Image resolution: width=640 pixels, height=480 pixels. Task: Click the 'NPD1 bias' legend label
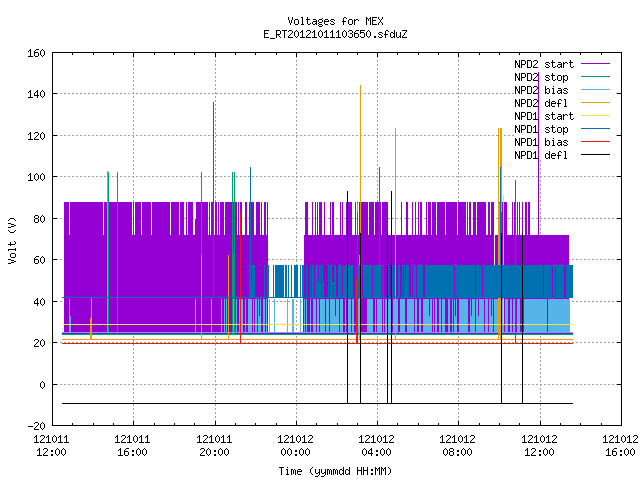(x=541, y=142)
